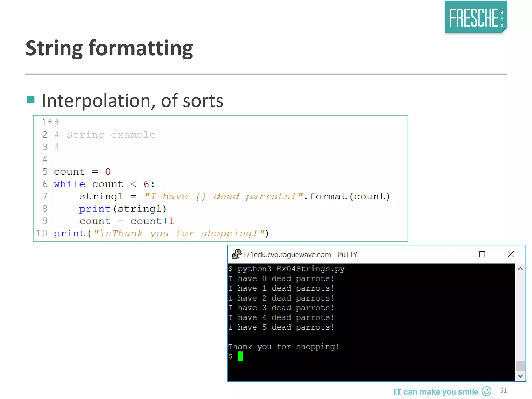The width and height of the screenshot is (532, 399).
Task: Click 'print(string1)' on line 8
Action: (x=123, y=209)
